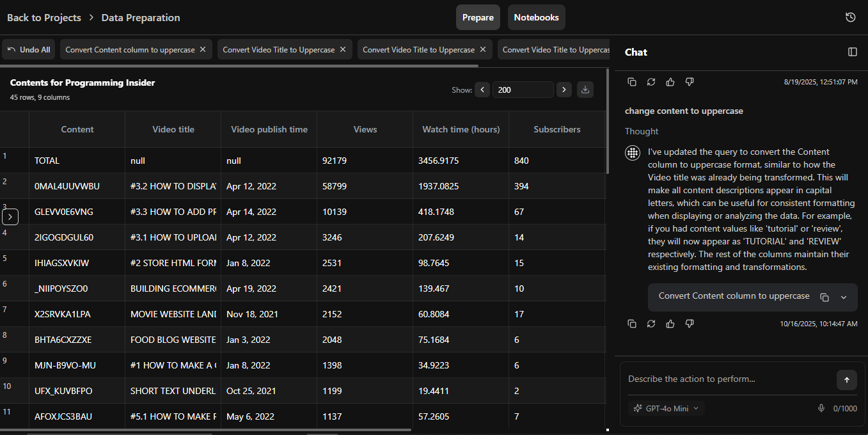This screenshot has height=435, width=868.
Task: Open the version history icon in top bar
Action: [850, 17]
